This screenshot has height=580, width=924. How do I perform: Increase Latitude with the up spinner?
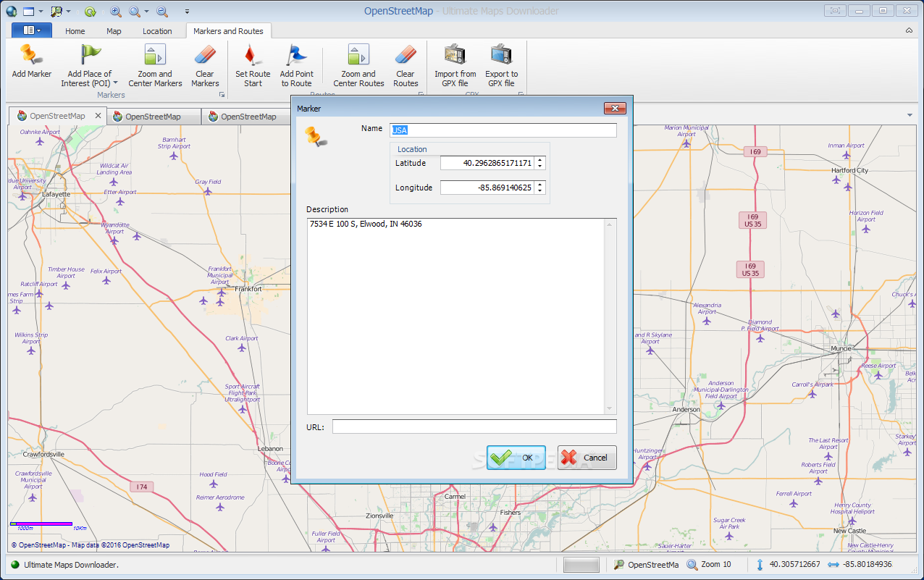coord(540,160)
